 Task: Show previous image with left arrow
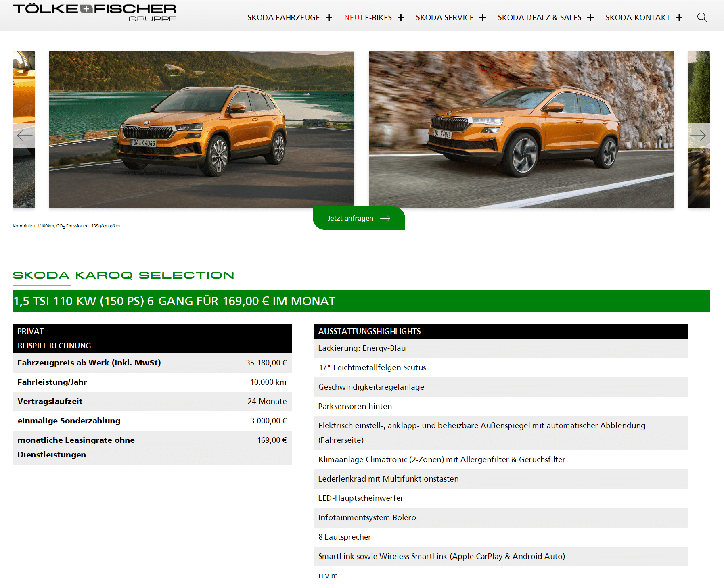click(24, 136)
